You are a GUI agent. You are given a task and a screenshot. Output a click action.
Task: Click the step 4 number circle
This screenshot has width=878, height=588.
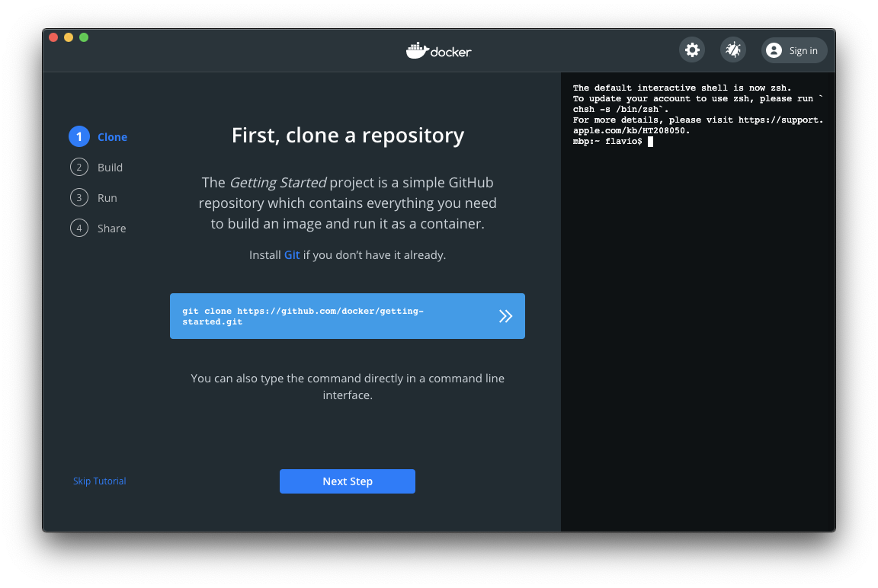[79, 228]
